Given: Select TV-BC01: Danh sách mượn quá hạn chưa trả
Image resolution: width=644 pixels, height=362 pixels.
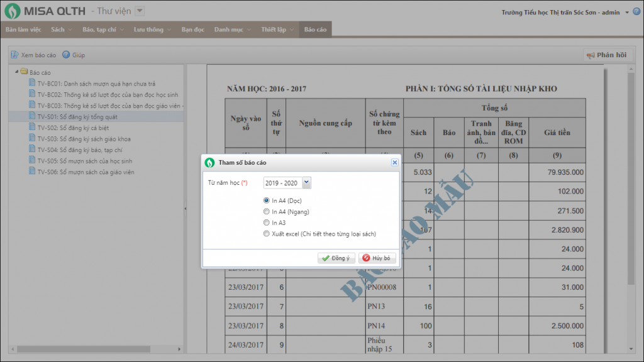Looking at the screenshot, I should click(96, 84).
